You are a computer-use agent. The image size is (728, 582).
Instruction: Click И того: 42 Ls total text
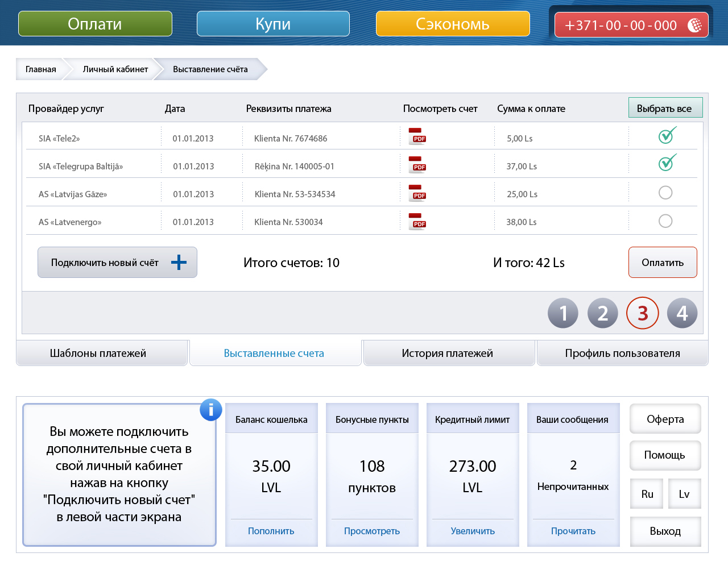tap(529, 263)
